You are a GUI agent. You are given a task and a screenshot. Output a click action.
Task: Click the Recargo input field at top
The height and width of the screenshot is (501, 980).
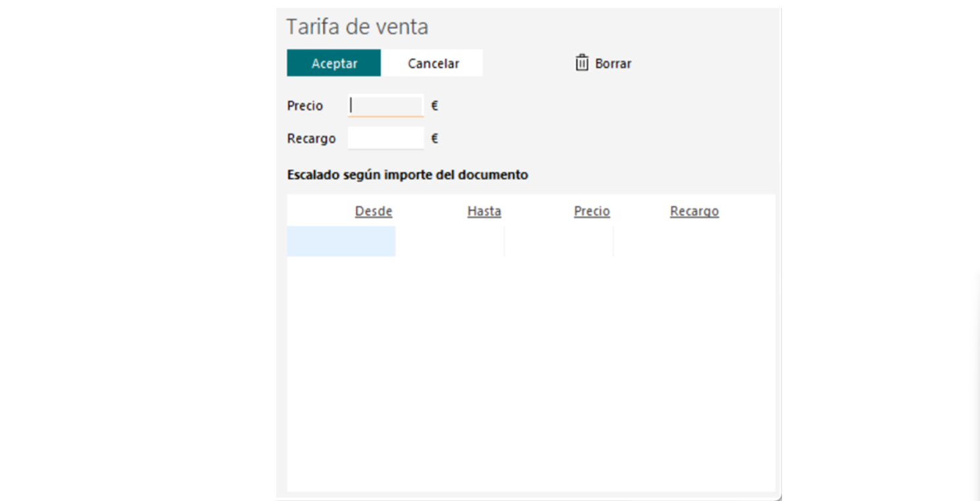[385, 139]
